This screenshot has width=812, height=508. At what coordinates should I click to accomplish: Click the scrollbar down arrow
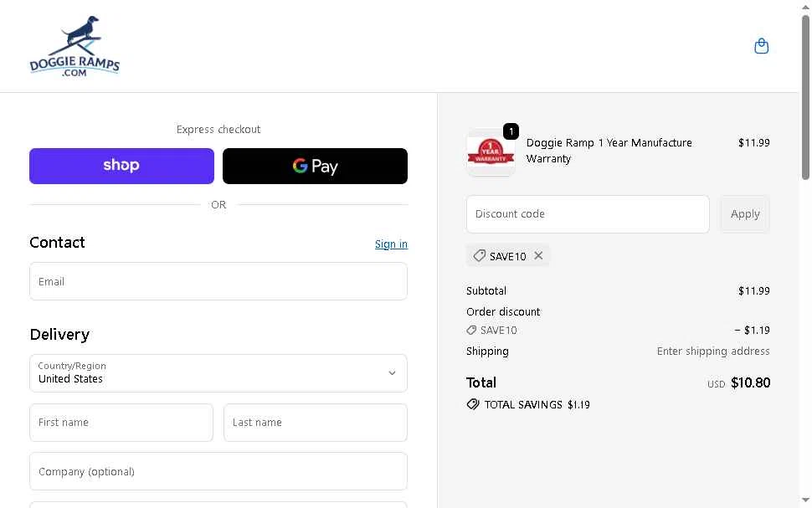point(805,500)
